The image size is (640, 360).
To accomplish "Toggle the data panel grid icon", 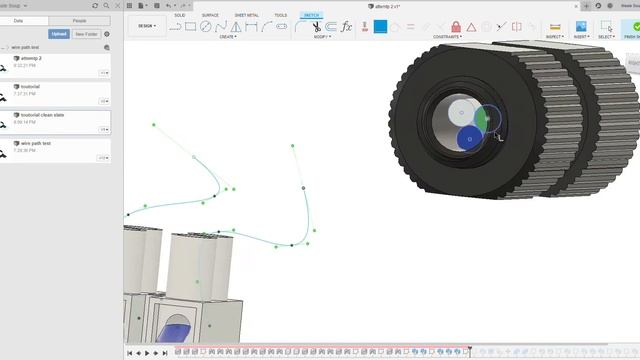I will pos(129,6).
